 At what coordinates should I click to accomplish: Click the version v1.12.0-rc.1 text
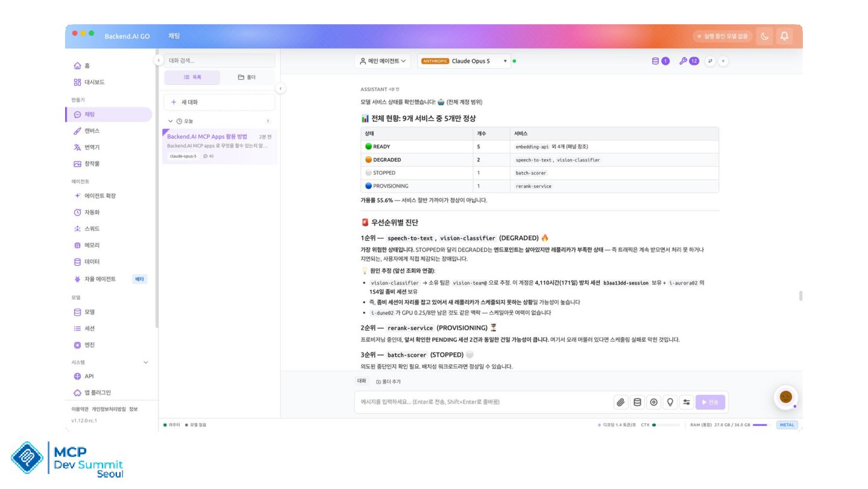(84, 420)
